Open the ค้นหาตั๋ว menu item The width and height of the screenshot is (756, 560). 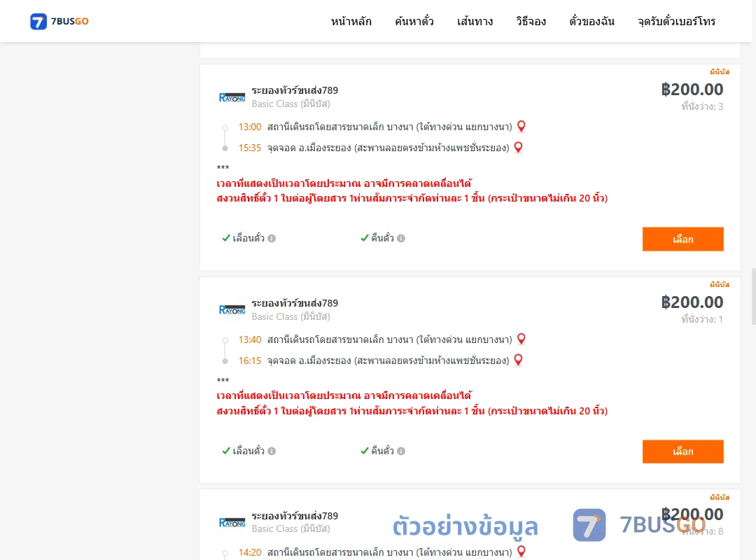(x=414, y=21)
